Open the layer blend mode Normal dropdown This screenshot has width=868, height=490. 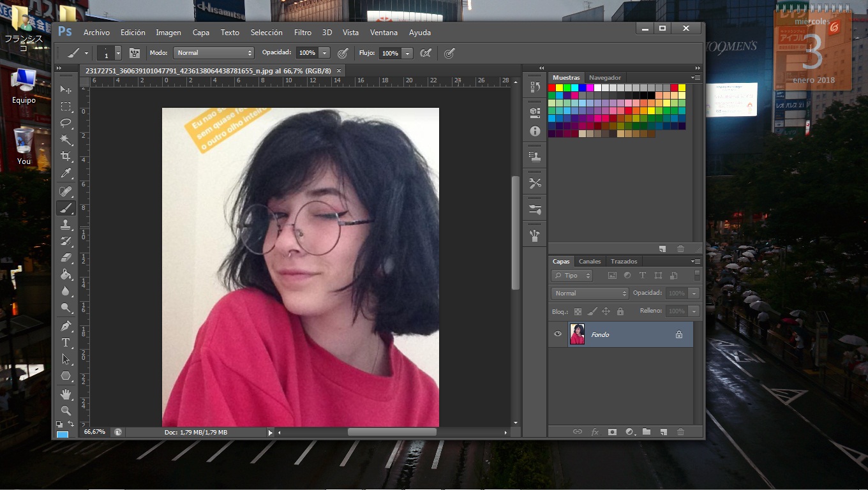pos(590,293)
